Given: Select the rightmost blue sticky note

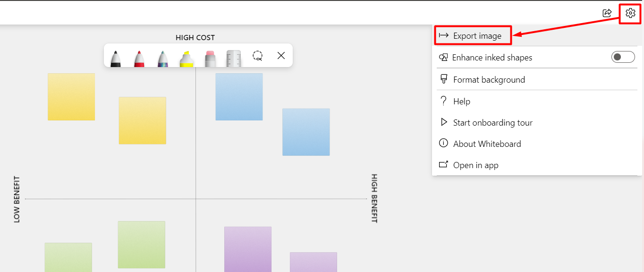Looking at the screenshot, I should (306, 132).
